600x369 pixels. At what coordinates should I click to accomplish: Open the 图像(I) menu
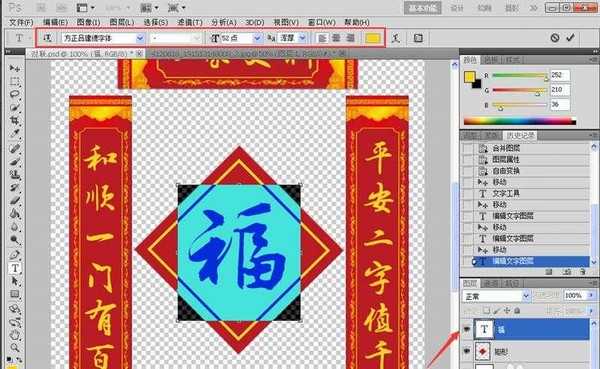[x=88, y=22]
